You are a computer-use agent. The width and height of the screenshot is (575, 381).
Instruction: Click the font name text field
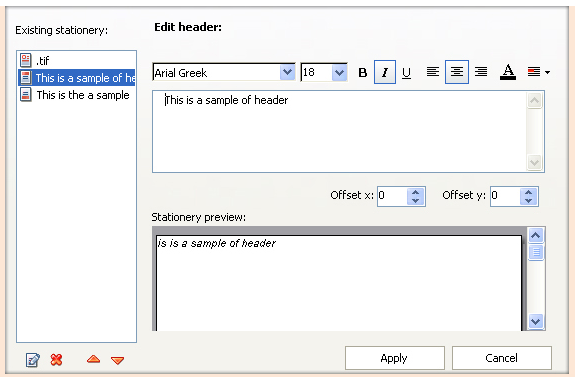216,73
